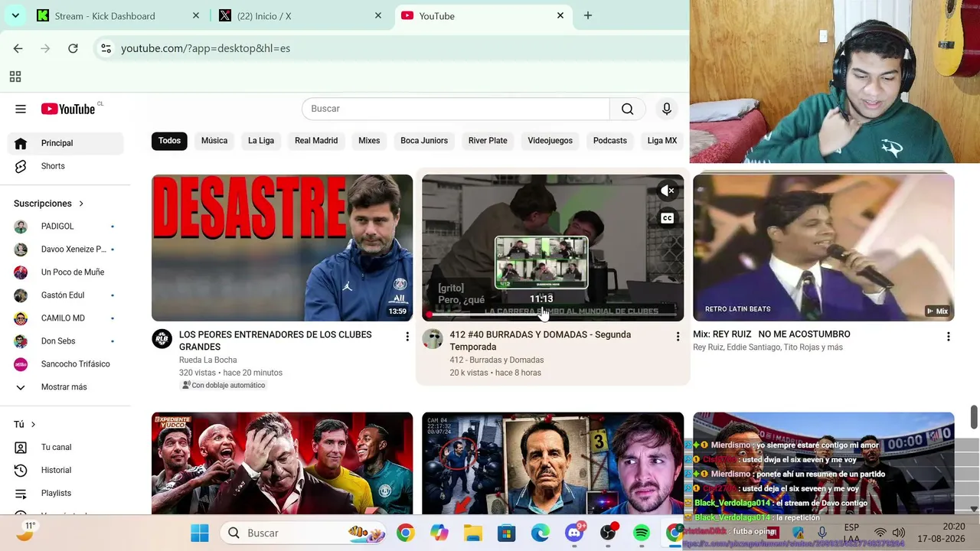Switch to the Stream - Kick Dashboard tab
This screenshot has width=980, height=551.
pyautogui.click(x=119, y=16)
